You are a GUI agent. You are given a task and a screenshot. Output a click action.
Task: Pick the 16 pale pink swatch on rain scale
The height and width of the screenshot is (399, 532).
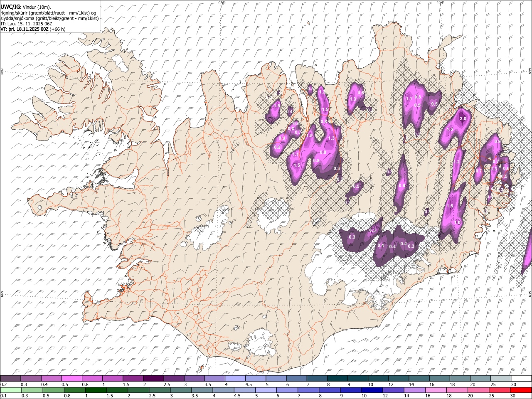pyautogui.click(x=436, y=390)
